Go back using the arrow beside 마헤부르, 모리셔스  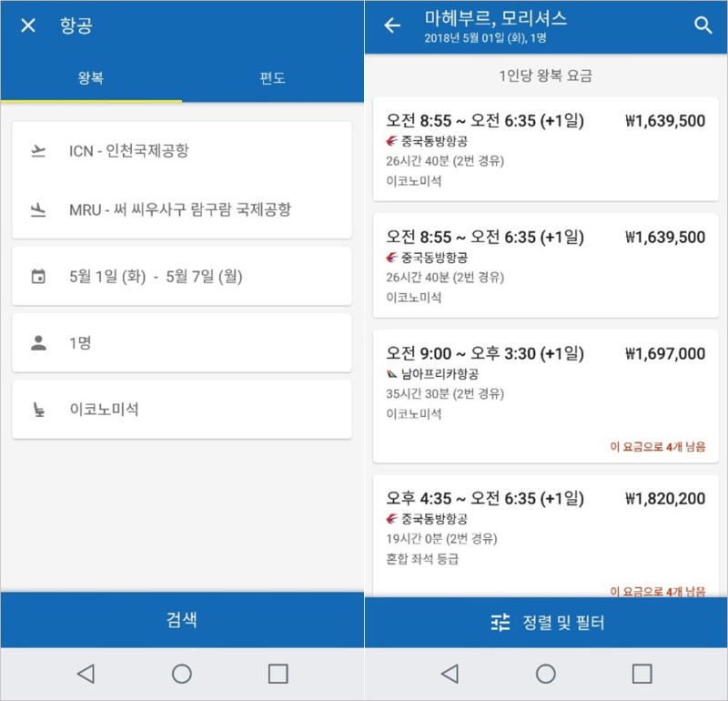click(x=392, y=25)
